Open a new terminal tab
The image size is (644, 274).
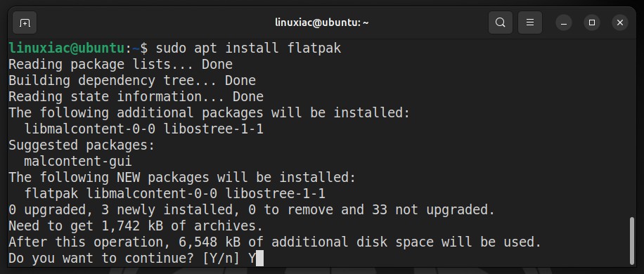[25, 22]
